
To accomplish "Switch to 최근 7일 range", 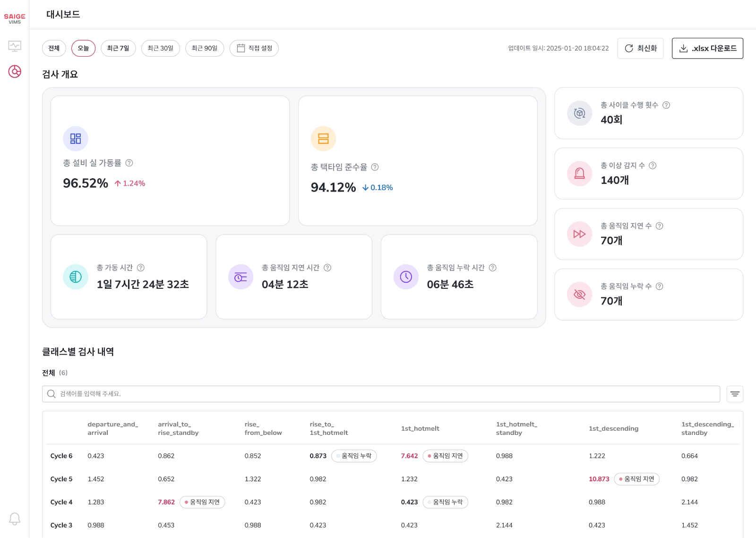I will tap(118, 48).
